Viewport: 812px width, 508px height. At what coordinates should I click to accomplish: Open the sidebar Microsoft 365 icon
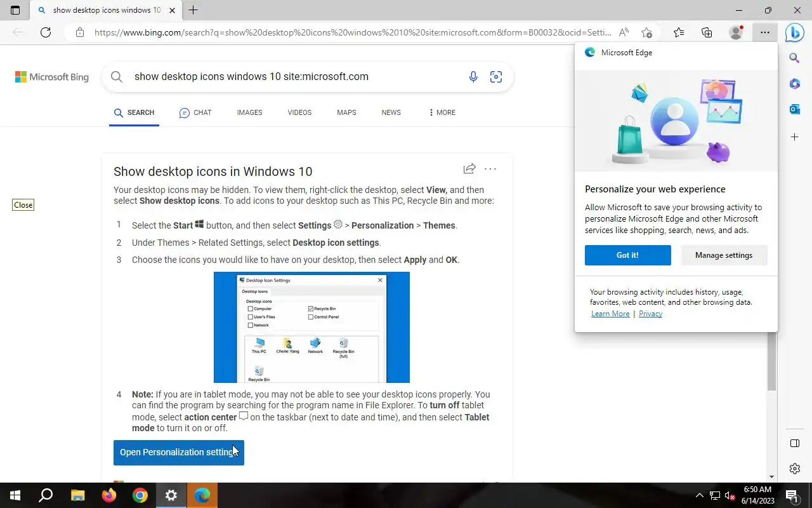[794, 84]
